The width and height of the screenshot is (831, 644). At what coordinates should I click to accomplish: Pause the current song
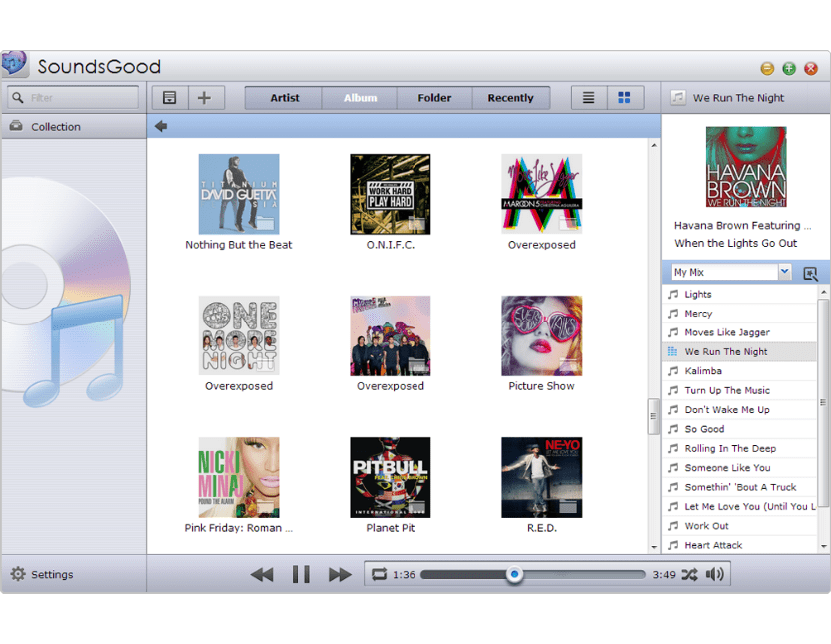pyautogui.click(x=301, y=574)
